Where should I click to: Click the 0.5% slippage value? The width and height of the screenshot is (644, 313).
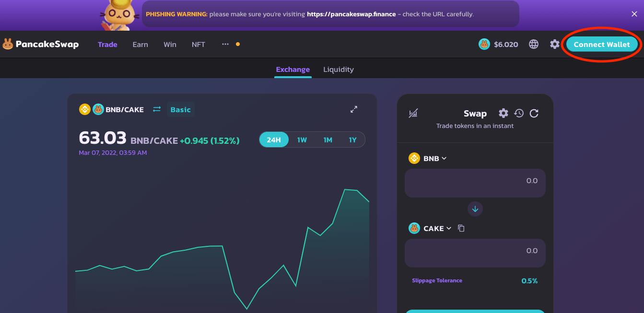[x=529, y=281]
